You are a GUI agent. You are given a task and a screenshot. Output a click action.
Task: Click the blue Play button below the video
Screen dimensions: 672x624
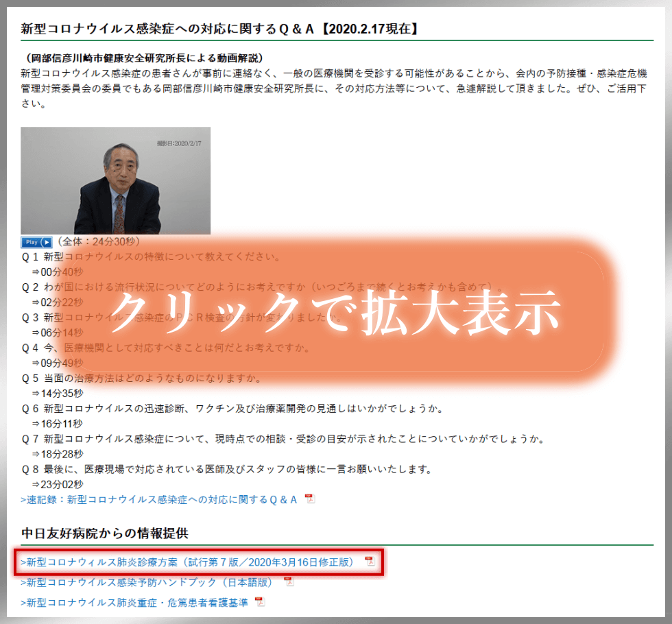coord(36,242)
